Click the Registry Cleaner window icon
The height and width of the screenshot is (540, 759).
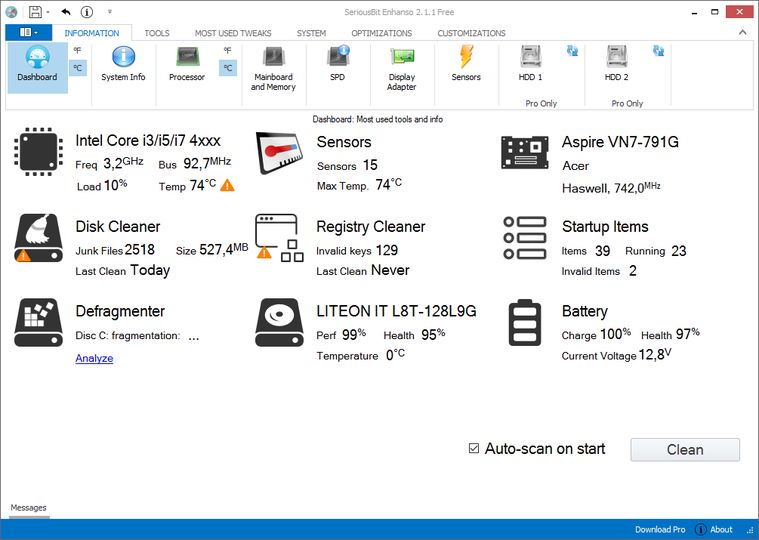tap(279, 238)
